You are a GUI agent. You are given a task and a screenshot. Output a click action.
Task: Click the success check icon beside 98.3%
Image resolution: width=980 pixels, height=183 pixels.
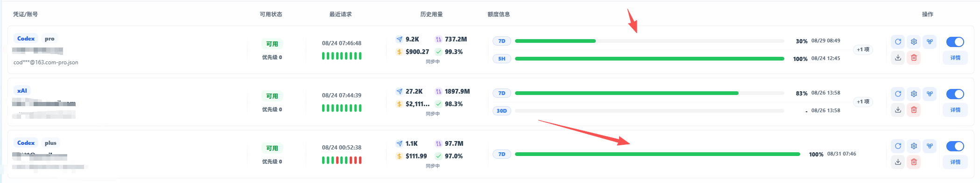click(438, 104)
